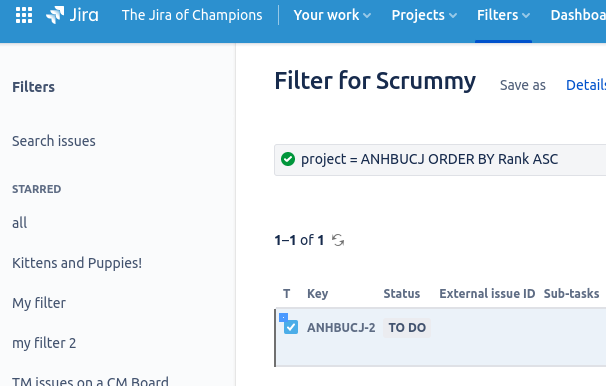Select Search issues in the sidebar

54,141
